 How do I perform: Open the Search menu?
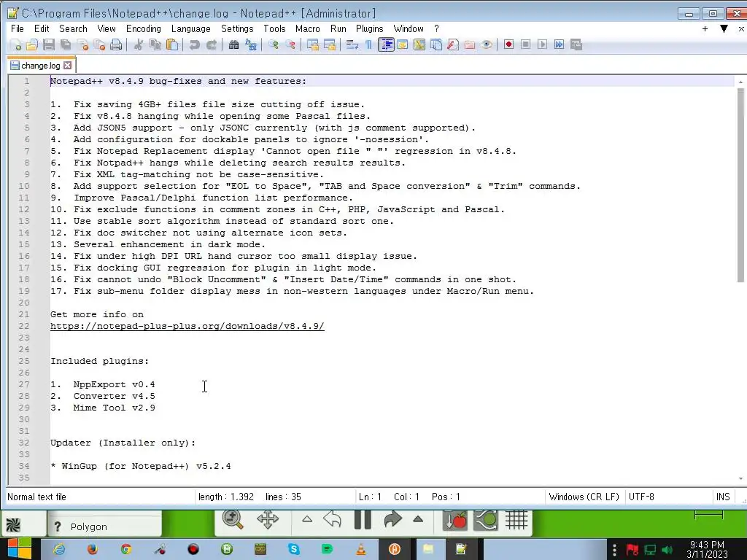73,28
